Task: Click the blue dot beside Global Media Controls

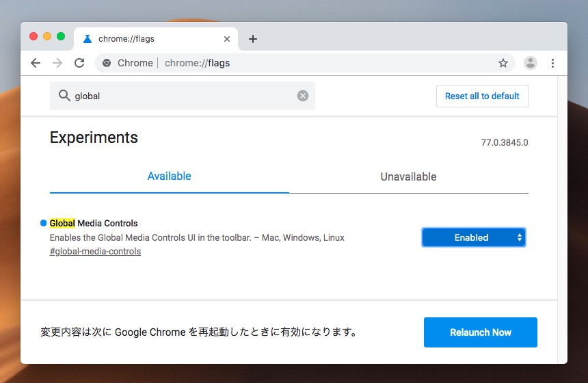Action: pos(44,223)
